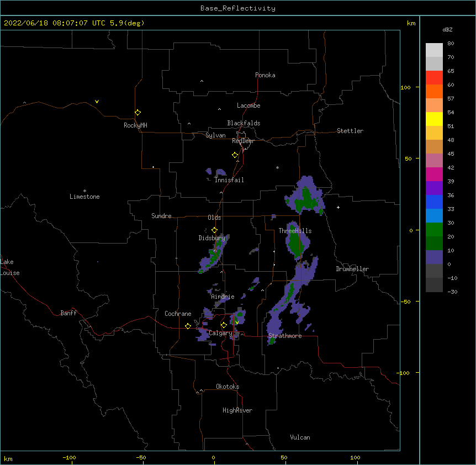Click the Drumheller town label
476x465 pixels.
pyautogui.click(x=352, y=269)
